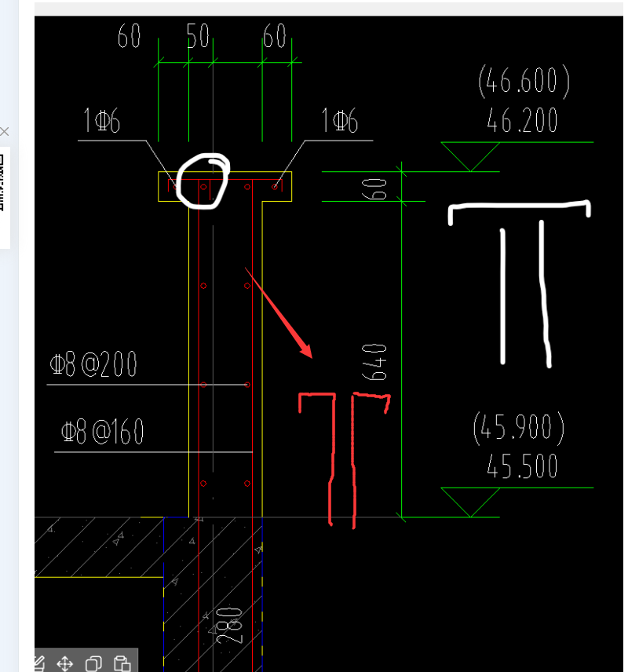Click the copy icon in bottom toolbar
Image resolution: width=628 pixels, height=672 pixels.
click(x=93, y=664)
